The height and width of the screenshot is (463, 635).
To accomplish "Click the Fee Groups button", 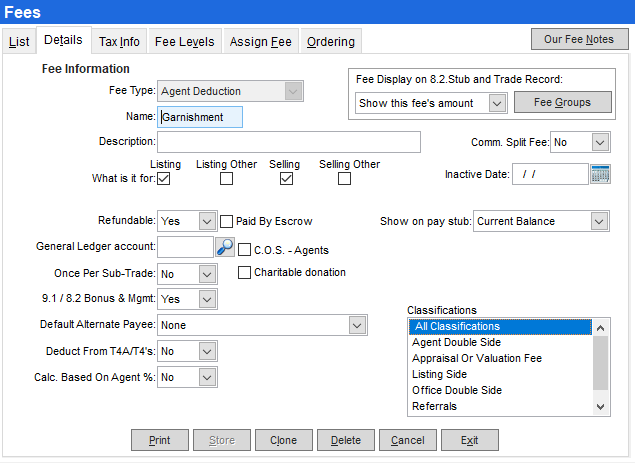I will (561, 102).
